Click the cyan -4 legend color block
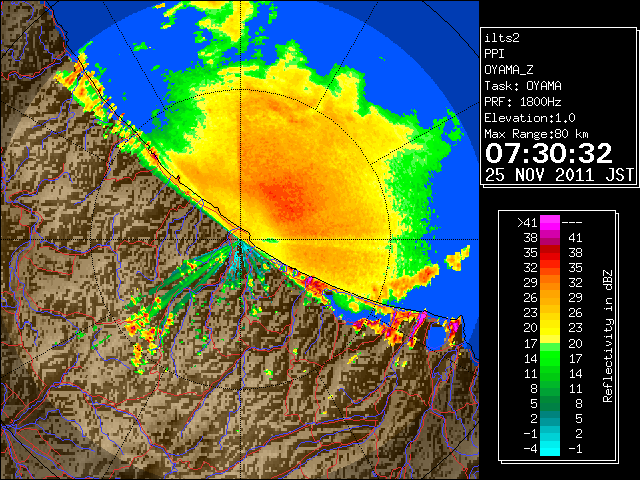The height and width of the screenshot is (480, 640). 550,448
